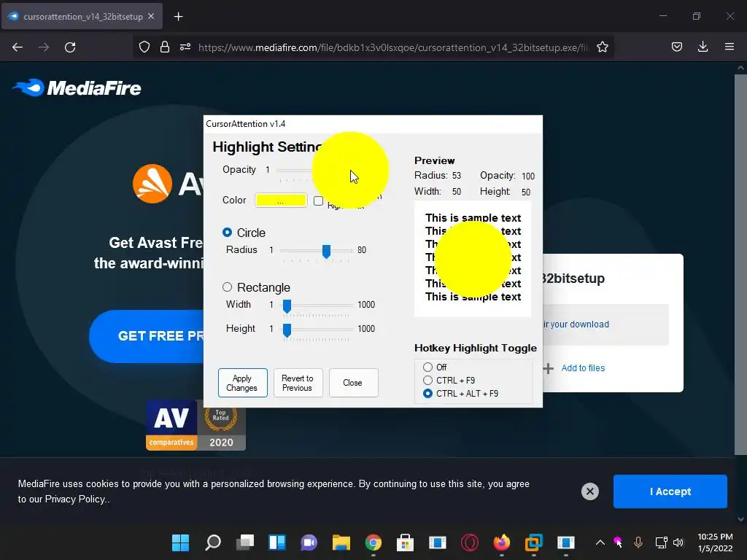Open site permissions icon in address bar
Screen dimensions: 747x560
(185, 47)
